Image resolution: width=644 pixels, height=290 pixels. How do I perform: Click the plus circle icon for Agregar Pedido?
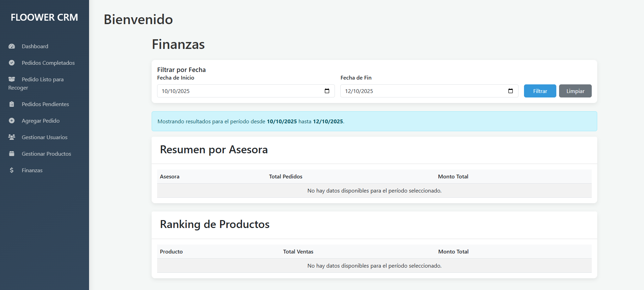tap(12, 121)
